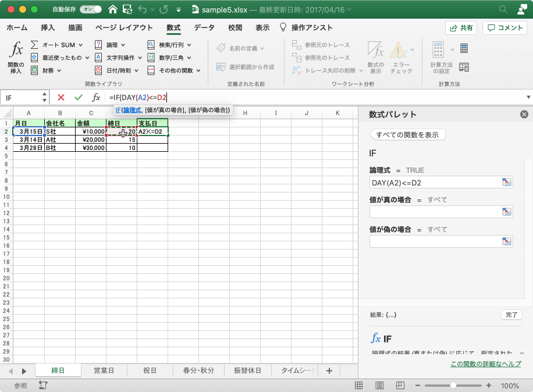Switch to Page Layout view in status bar

(380, 385)
